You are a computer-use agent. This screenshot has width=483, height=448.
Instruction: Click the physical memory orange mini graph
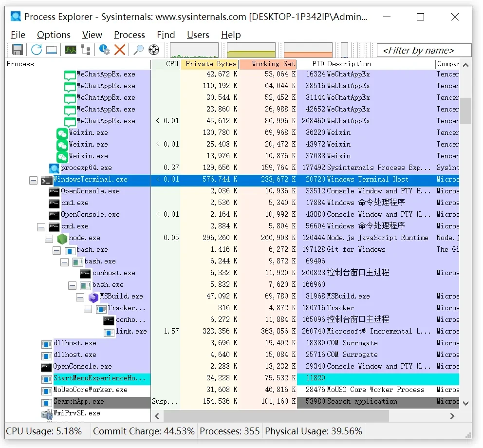[x=308, y=50]
